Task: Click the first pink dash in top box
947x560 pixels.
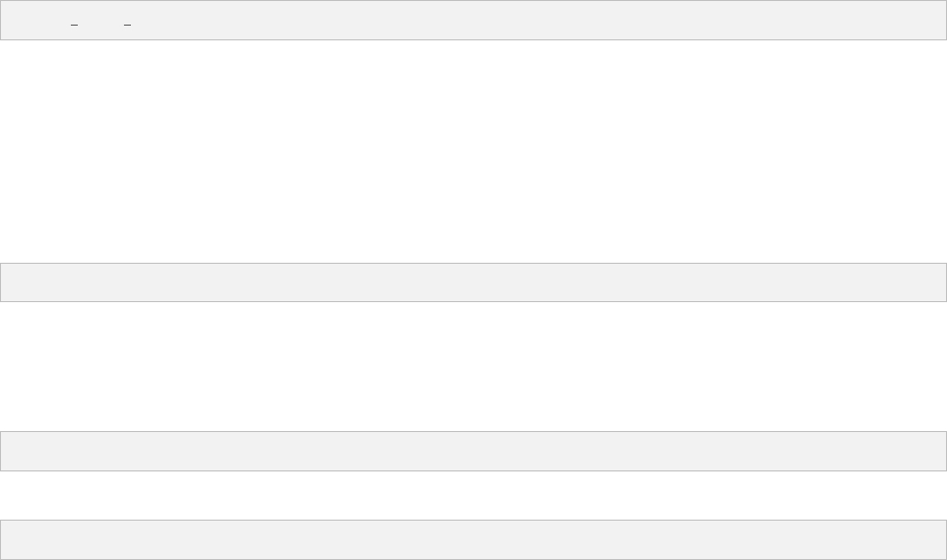Action: coord(74,26)
